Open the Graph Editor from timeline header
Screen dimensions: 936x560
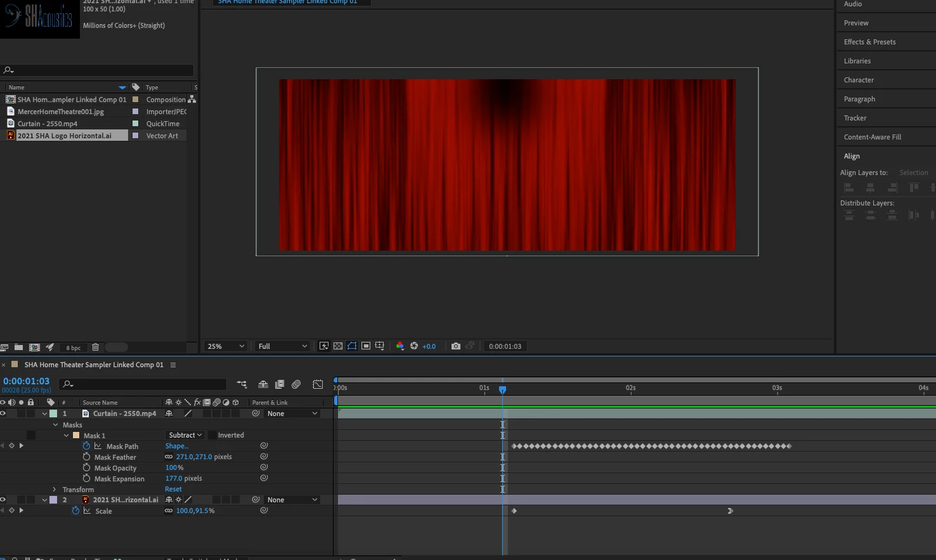click(318, 384)
